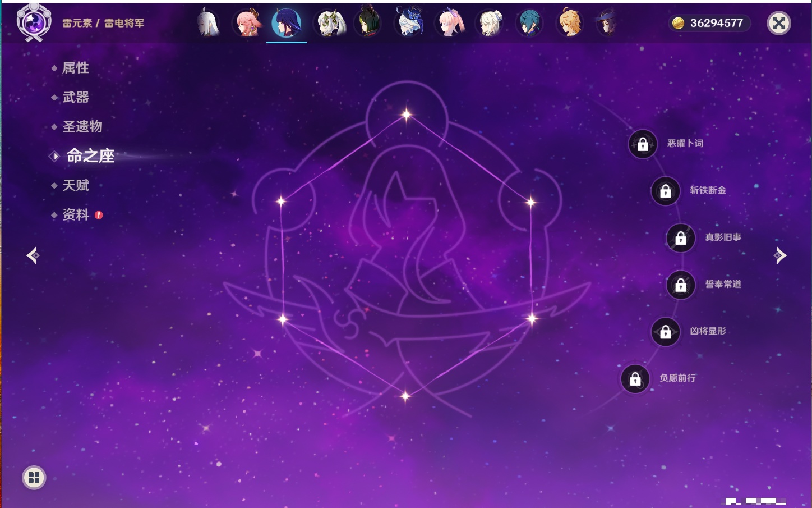The width and height of the screenshot is (812, 508).
Task: Open the 属性 attributes section
Action: point(75,68)
